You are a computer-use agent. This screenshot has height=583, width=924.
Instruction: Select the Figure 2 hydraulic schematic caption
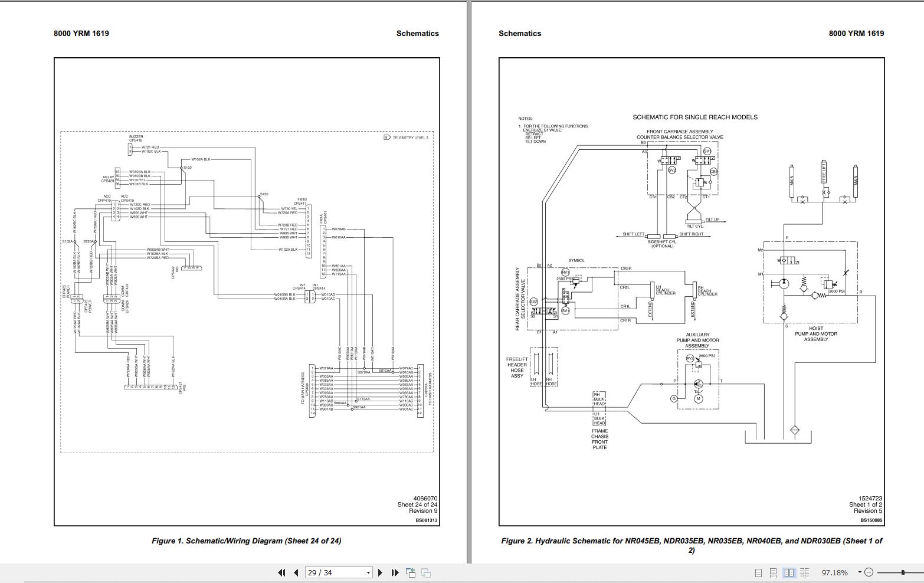[x=692, y=540]
